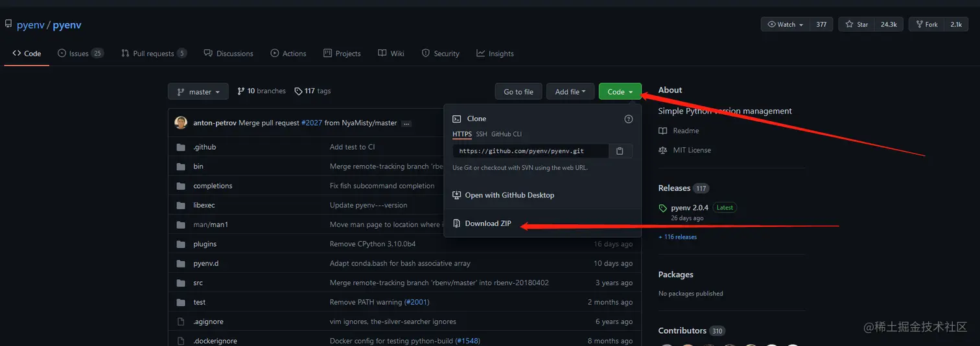The width and height of the screenshot is (980, 346).
Task: Copy the clone URL with clipboard icon
Action: click(620, 151)
